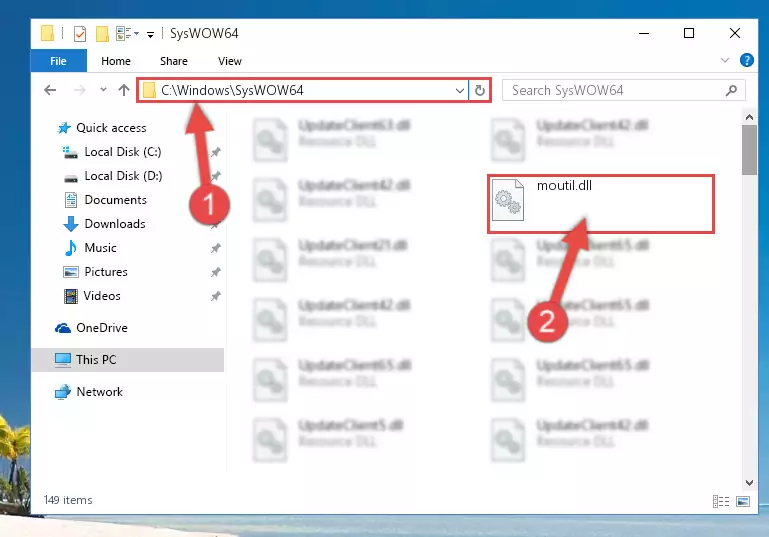This screenshot has height=537, width=769.
Task: Click the Quick access star icon
Action: point(64,128)
